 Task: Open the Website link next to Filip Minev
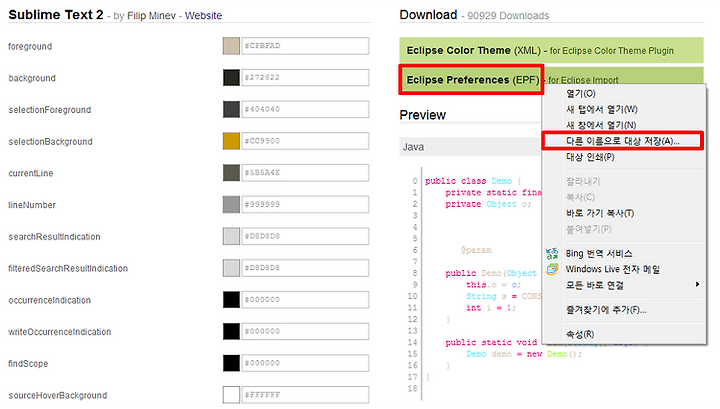point(203,16)
